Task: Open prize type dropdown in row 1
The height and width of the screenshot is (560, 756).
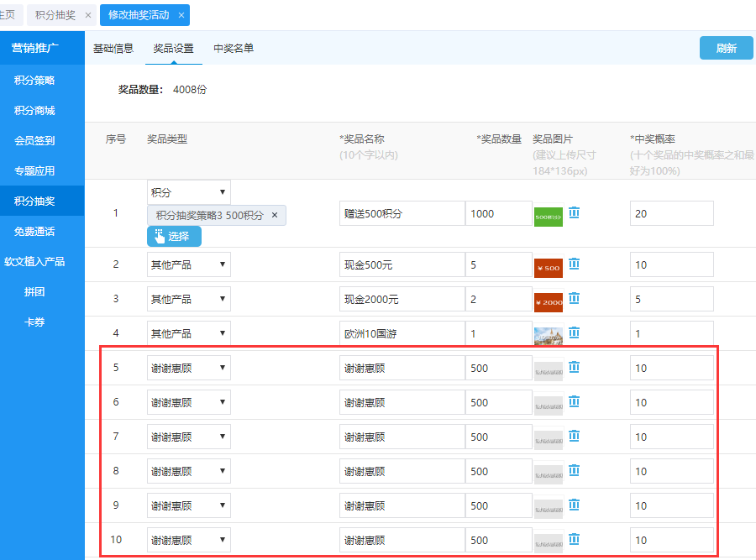Action: pyautogui.click(x=188, y=192)
